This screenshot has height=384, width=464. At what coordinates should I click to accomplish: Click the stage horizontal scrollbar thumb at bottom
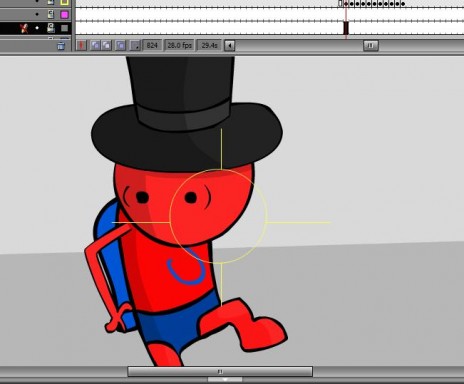pyautogui.click(x=220, y=371)
